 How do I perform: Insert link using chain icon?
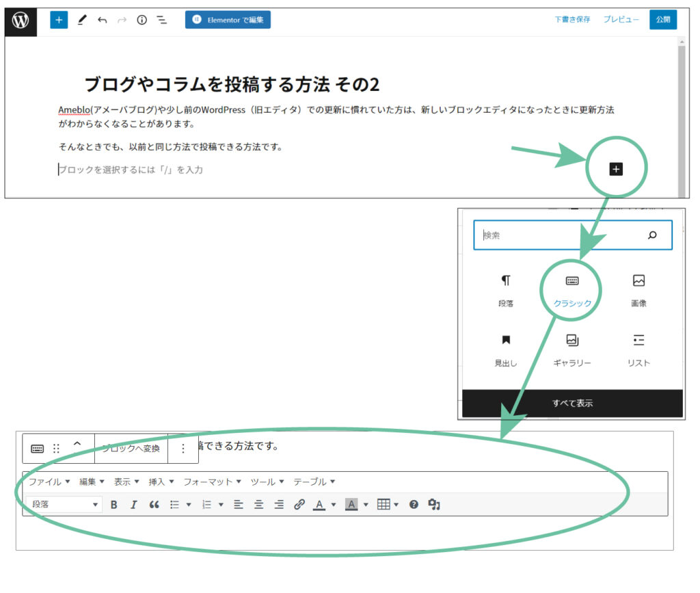[299, 505]
